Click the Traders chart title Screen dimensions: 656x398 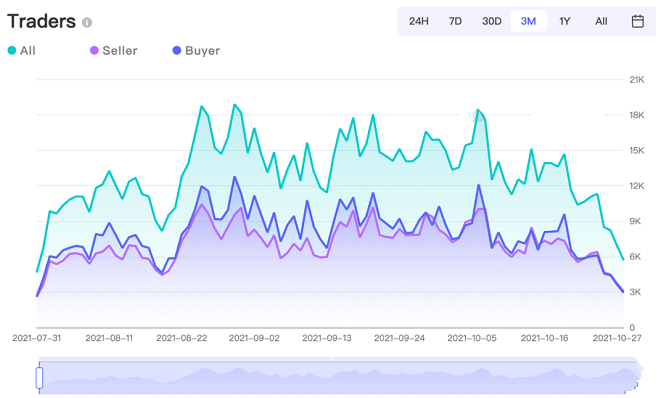[41, 21]
